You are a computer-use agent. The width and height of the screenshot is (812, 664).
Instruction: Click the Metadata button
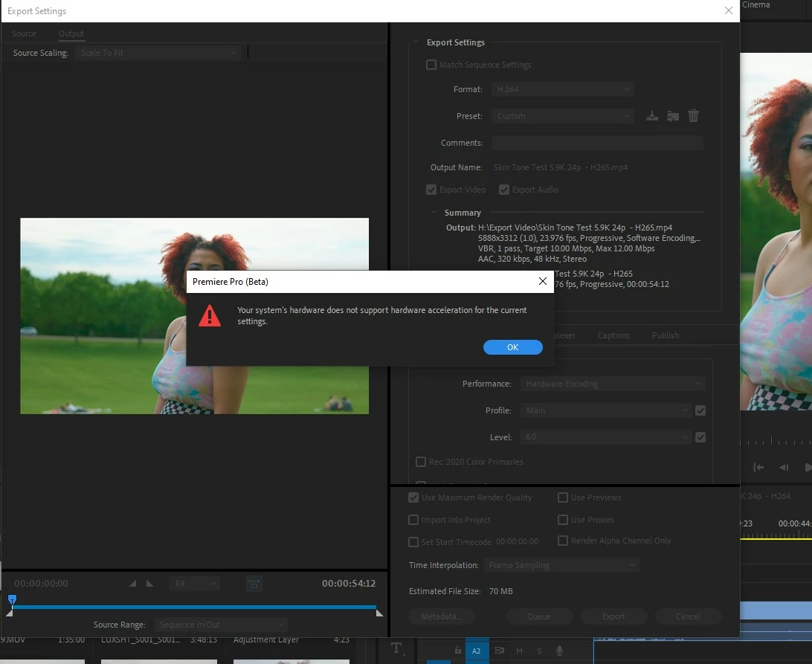pyautogui.click(x=441, y=616)
